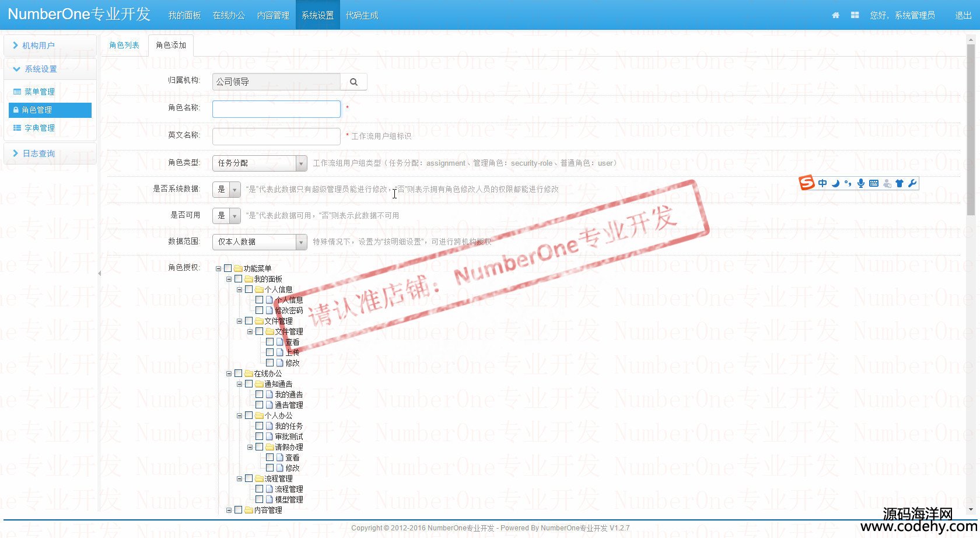
Task: Click the 您好, 系统管理员 link
Action: (902, 15)
